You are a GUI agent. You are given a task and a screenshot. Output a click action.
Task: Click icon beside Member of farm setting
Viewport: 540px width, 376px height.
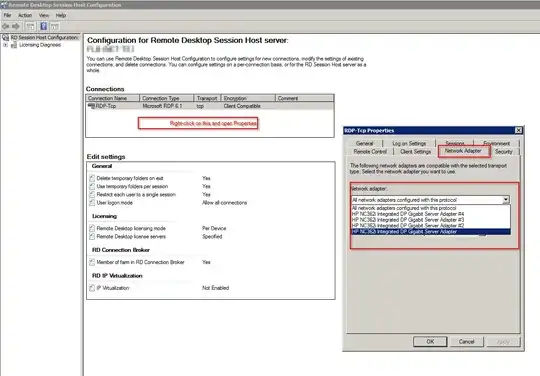click(92, 262)
